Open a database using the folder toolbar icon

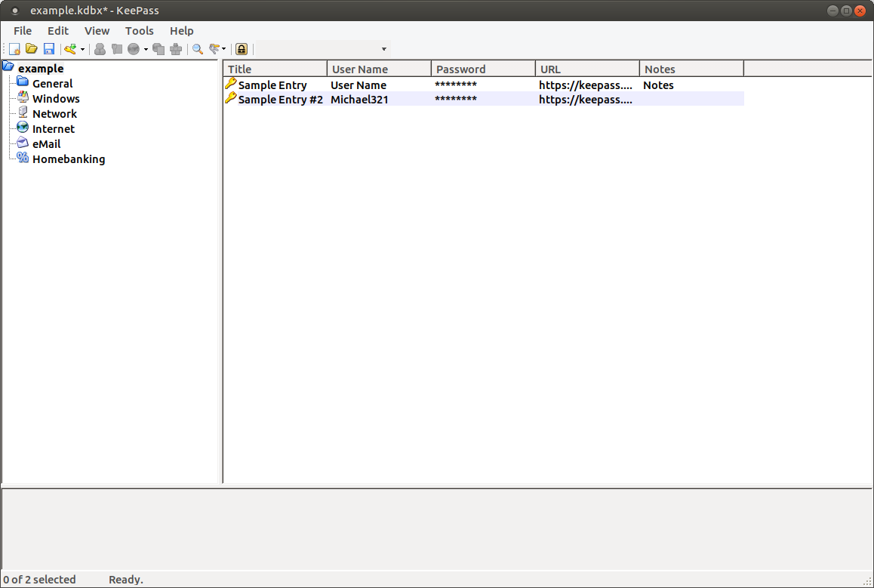(x=32, y=49)
